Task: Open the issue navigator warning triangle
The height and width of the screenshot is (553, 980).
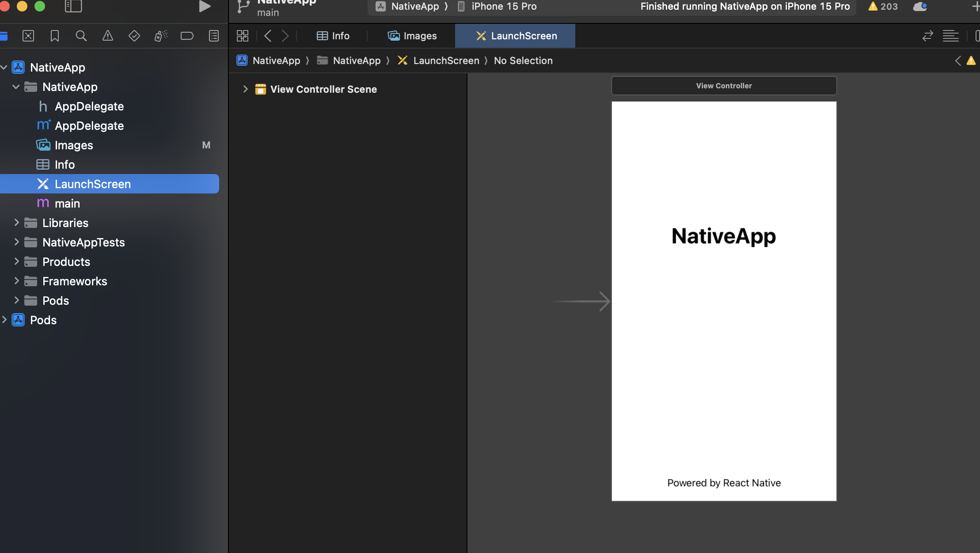Action: 108,36
